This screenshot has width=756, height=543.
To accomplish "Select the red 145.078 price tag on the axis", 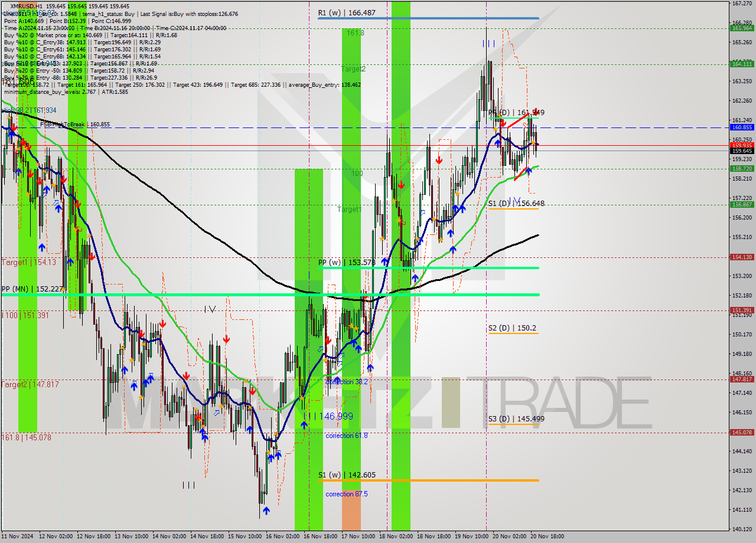I will [x=742, y=432].
